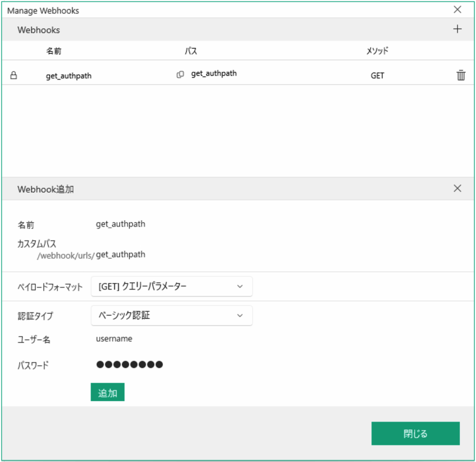Click the 閉じる button
Image resolution: width=476 pixels, height=462 pixels.
(x=415, y=433)
